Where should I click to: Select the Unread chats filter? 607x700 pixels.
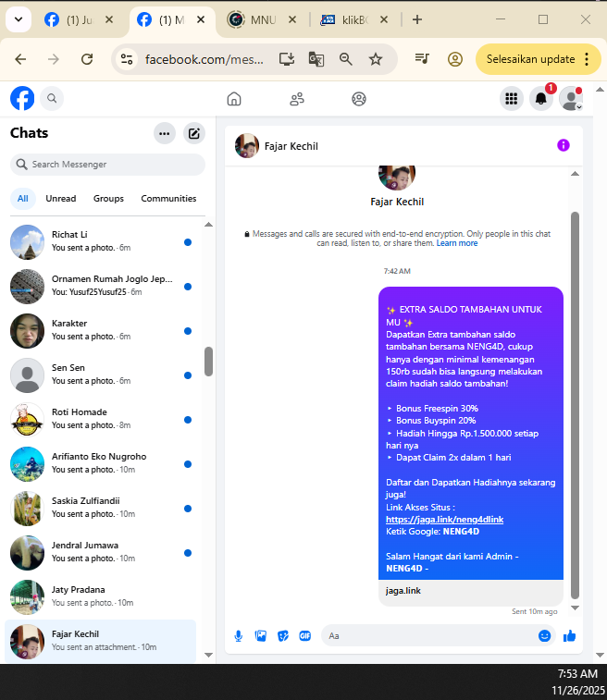coord(61,199)
